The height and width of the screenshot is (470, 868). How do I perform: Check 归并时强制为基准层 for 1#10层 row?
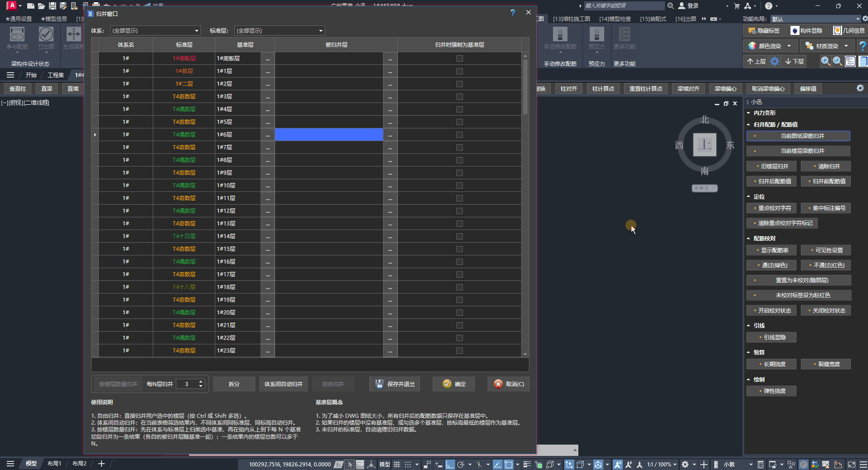pyautogui.click(x=460, y=186)
